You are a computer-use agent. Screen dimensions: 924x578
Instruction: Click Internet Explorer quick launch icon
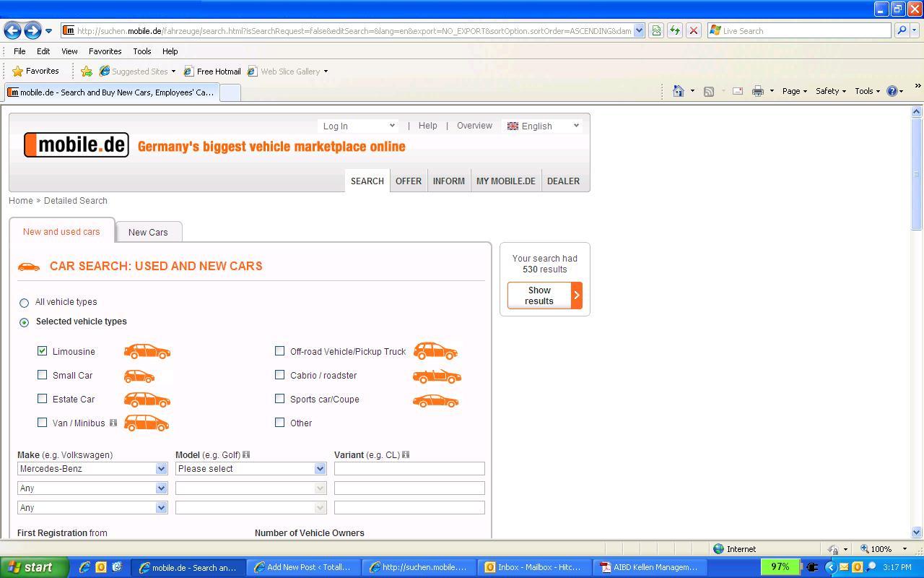tap(85, 567)
